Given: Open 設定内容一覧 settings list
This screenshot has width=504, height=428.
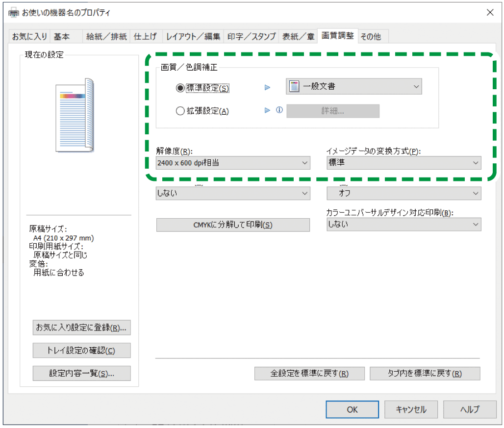Looking at the screenshot, I should 81,373.
